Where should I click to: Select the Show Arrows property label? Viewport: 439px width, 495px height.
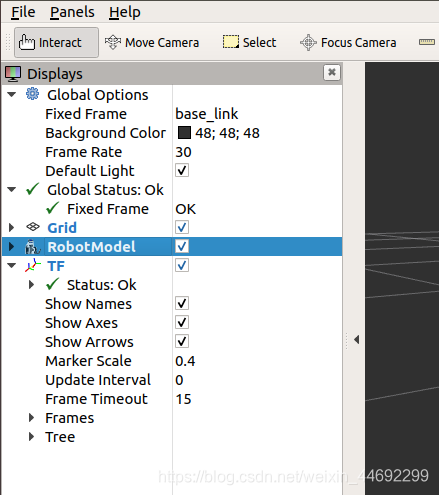point(89,342)
